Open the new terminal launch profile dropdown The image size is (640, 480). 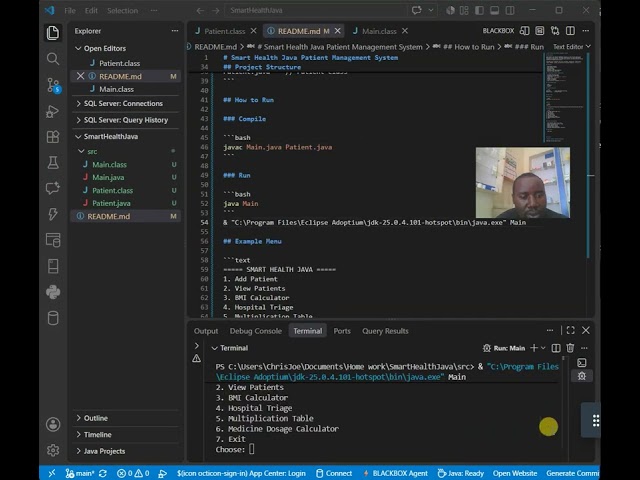tap(543, 348)
